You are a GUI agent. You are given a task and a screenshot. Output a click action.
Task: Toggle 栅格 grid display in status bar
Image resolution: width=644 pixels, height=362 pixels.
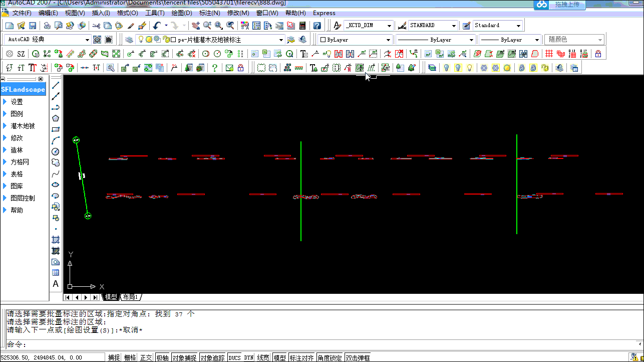click(130, 357)
